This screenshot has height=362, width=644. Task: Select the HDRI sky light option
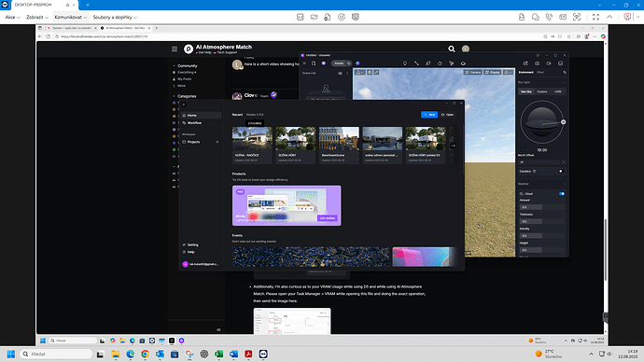click(x=557, y=91)
